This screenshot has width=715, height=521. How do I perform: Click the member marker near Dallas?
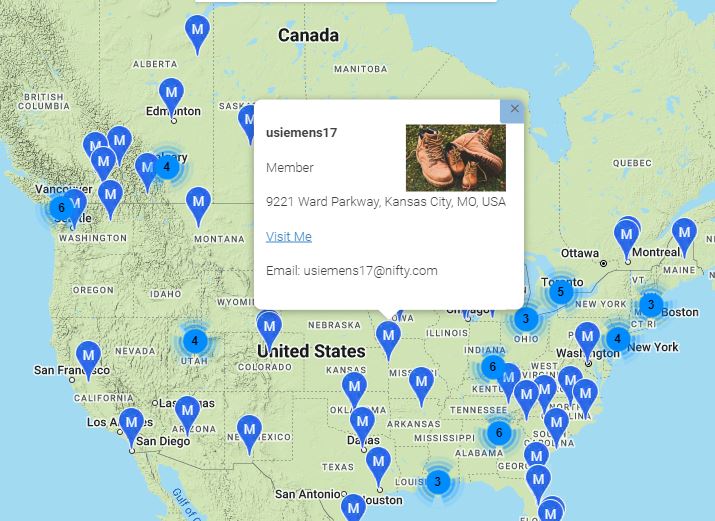(362, 422)
